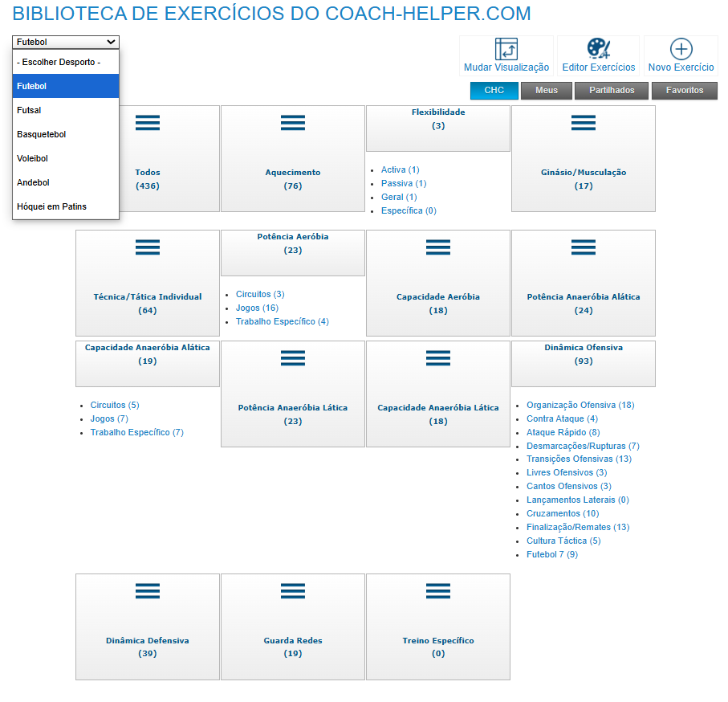728x702 pixels.
Task: Open Trabalho Específico (4) link
Action: pos(283,321)
